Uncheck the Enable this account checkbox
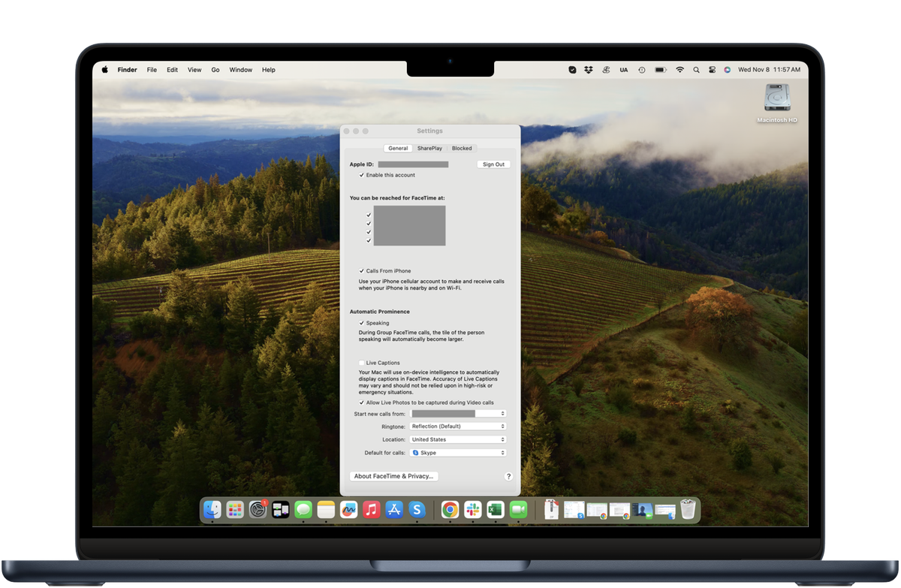Screen dimensions: 901x588 362,174
